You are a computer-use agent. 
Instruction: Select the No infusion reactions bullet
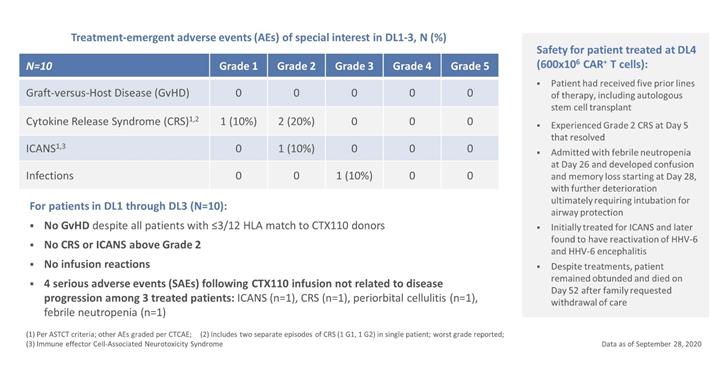(97, 264)
